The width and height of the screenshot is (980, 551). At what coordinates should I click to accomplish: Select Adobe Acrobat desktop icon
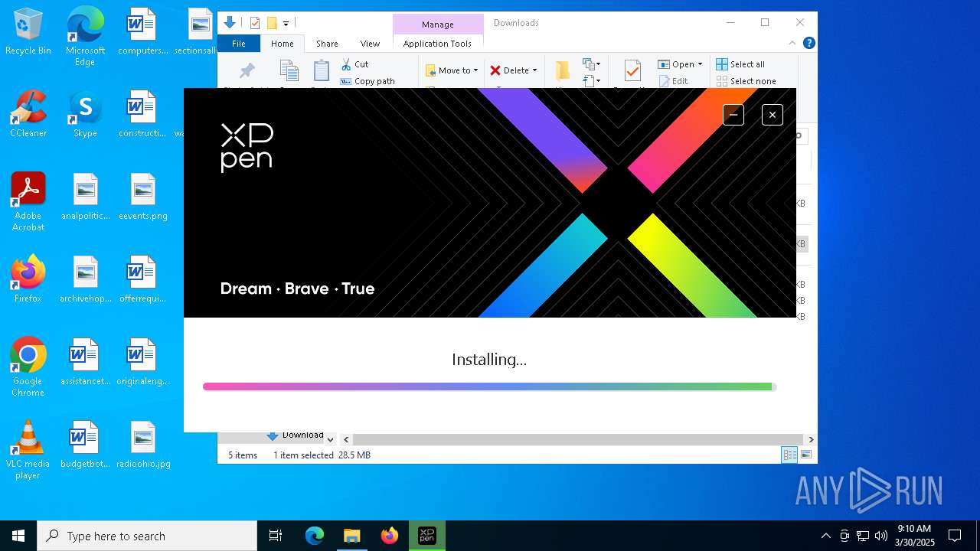(28, 202)
